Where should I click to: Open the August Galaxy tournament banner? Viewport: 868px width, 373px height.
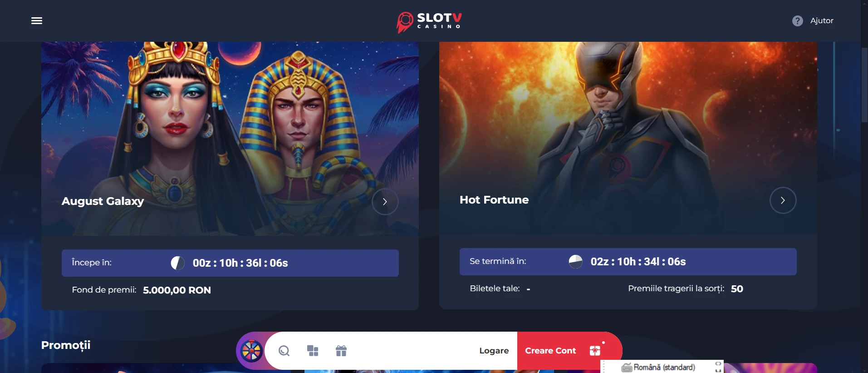[x=230, y=139]
